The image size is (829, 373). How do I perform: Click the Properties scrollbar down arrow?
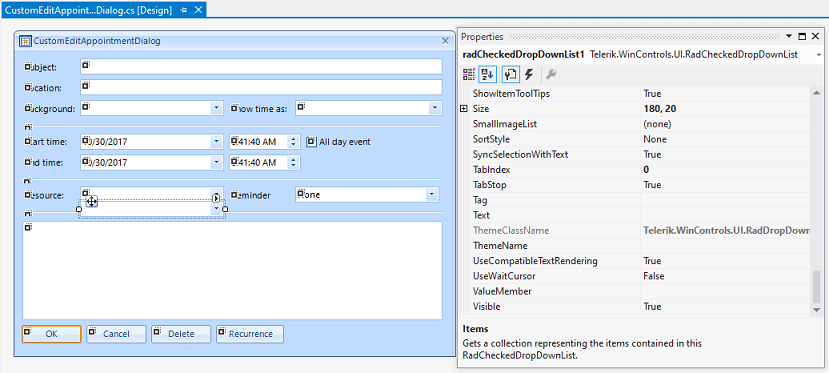817,310
